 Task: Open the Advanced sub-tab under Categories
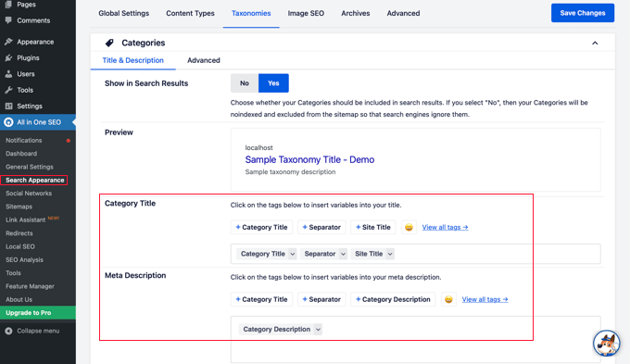(203, 60)
